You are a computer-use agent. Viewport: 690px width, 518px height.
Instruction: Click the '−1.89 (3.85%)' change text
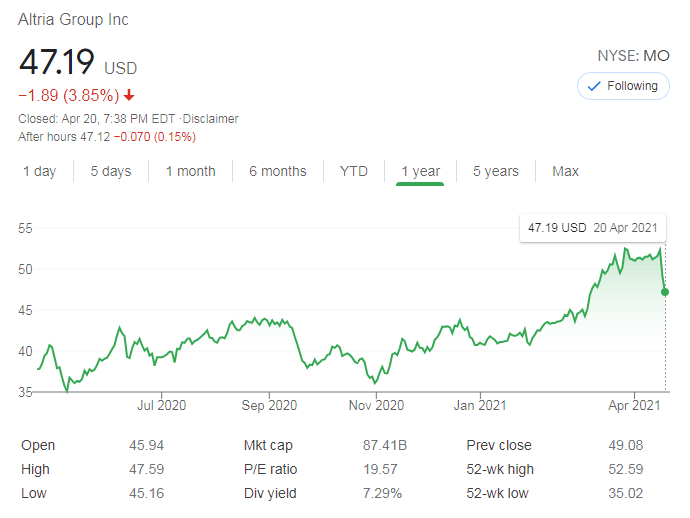[x=69, y=95]
